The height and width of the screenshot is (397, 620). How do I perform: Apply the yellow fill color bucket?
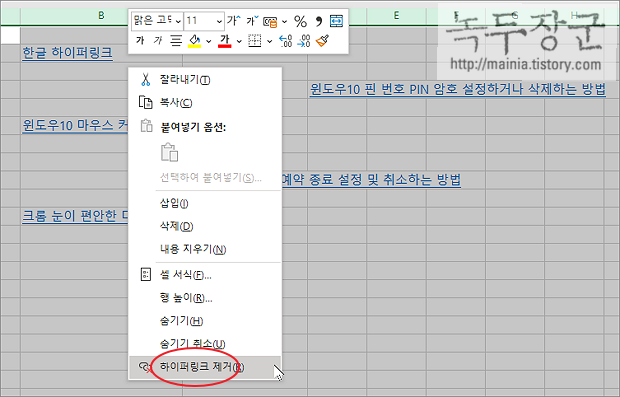point(195,41)
